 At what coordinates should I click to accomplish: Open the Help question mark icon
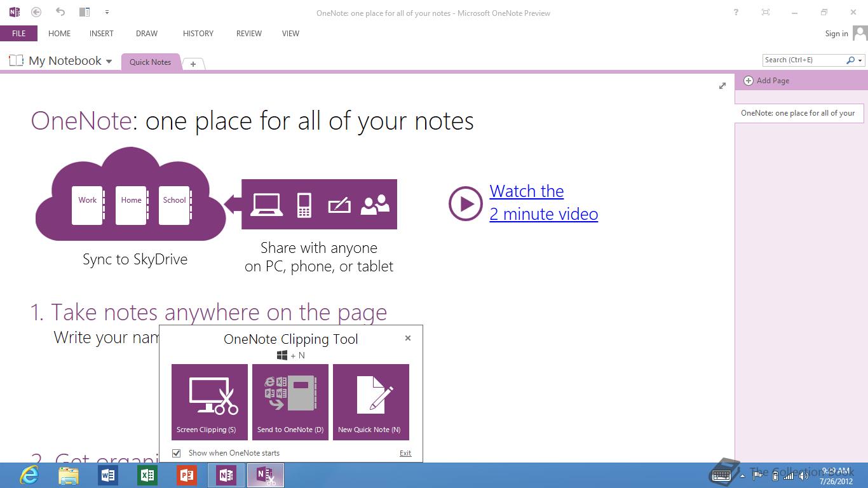(x=736, y=12)
